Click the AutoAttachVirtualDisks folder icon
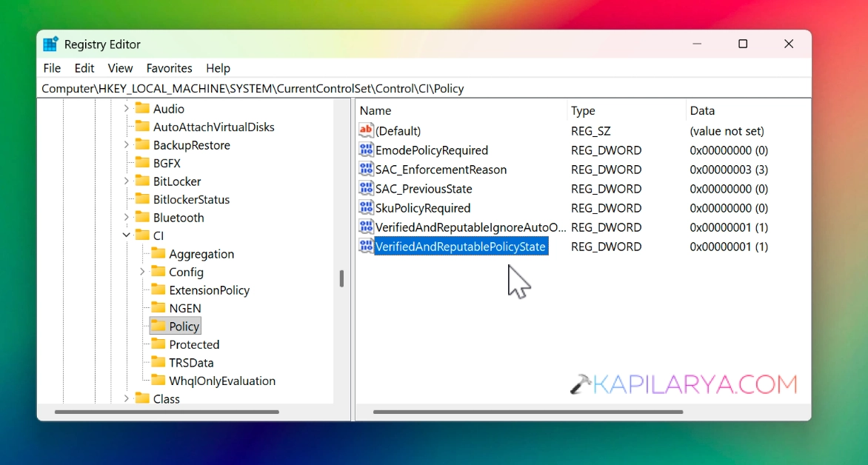Screen dimensions: 868x465 tap(142, 127)
